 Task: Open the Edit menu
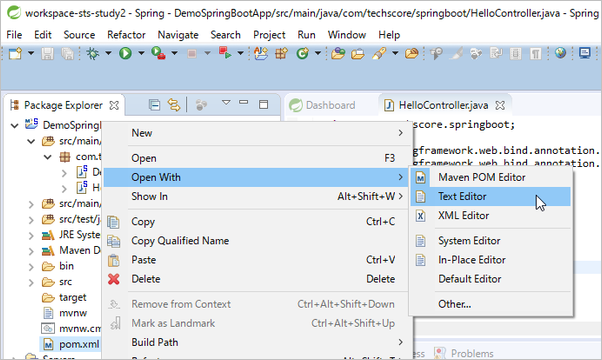tap(43, 35)
